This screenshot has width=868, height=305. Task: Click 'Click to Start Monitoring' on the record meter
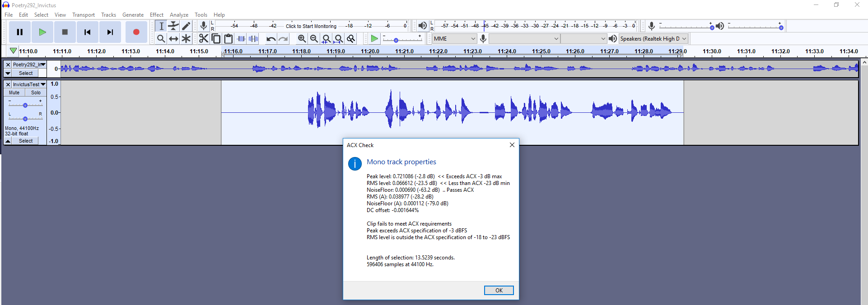311,26
